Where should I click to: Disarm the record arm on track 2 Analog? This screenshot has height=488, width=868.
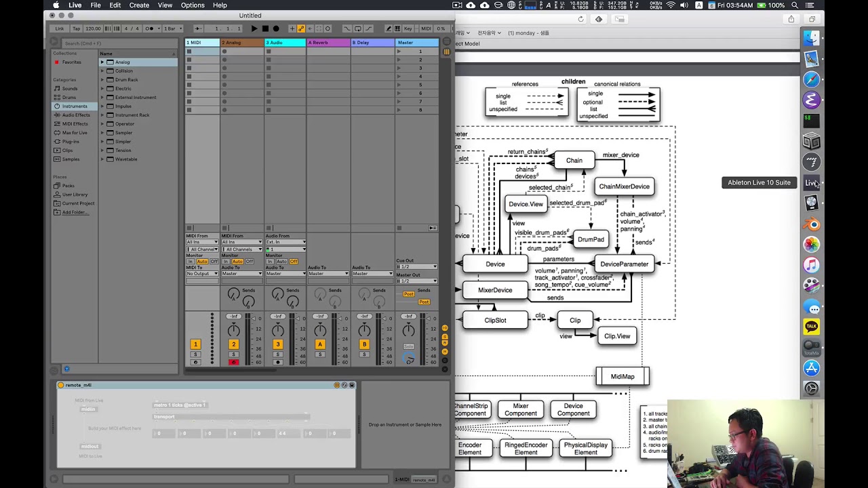(x=234, y=363)
